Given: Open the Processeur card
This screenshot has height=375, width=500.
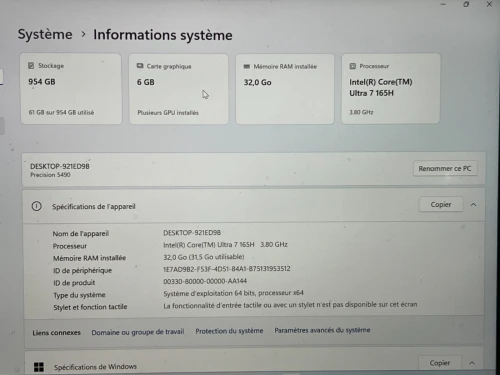Looking at the screenshot, I should [390, 88].
